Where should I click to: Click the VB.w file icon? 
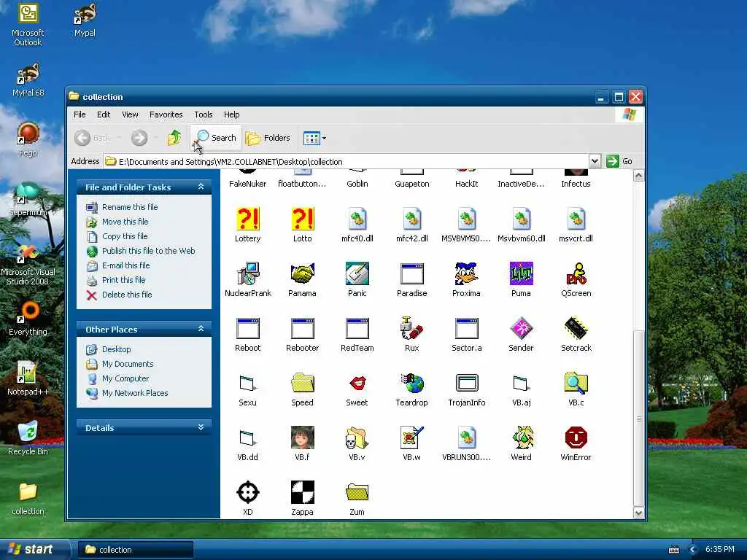(x=412, y=437)
